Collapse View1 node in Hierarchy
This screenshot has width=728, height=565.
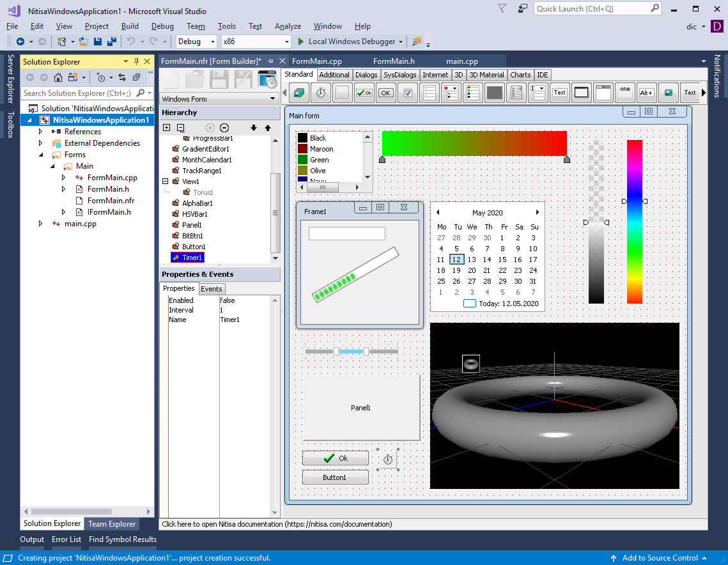[x=166, y=181]
